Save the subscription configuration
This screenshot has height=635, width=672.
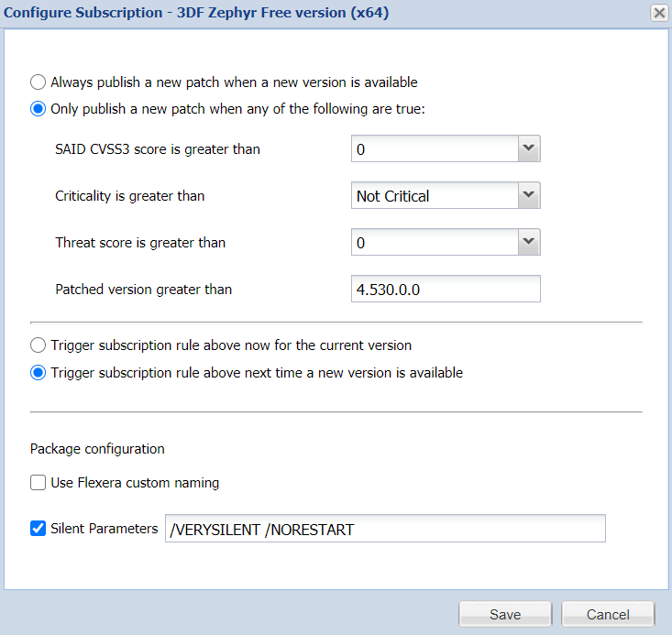505,615
